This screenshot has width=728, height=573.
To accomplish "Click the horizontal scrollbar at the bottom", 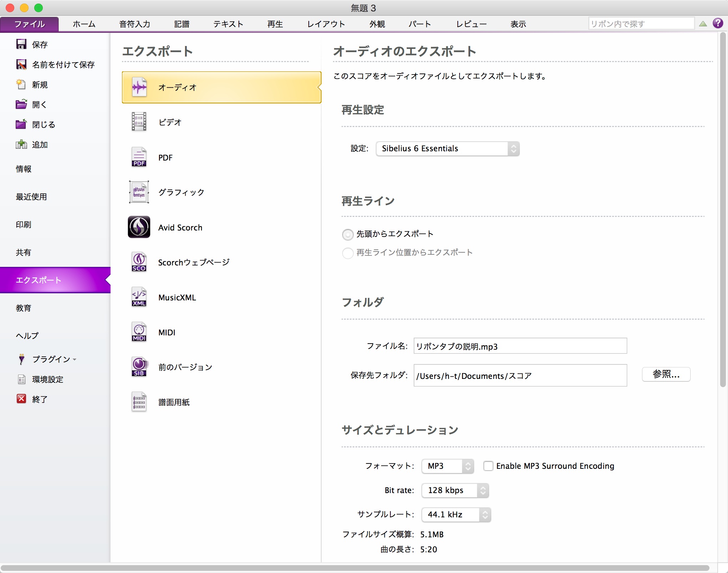I will (355, 568).
